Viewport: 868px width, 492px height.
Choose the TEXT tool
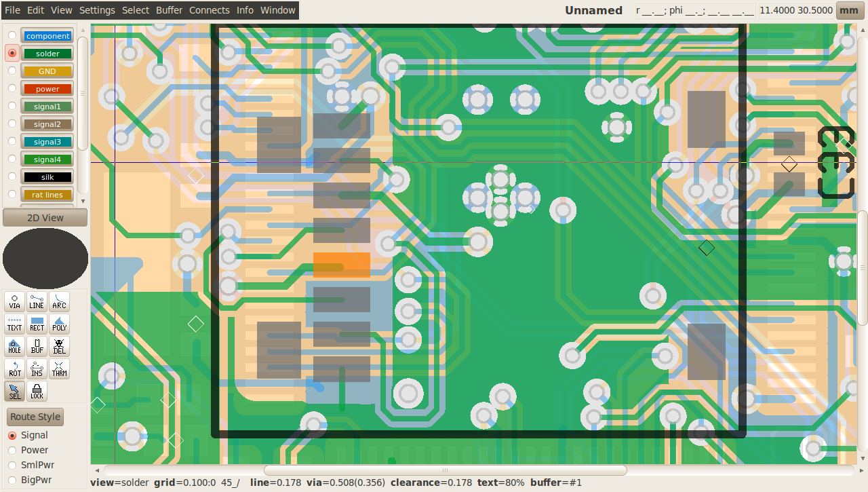[14, 324]
